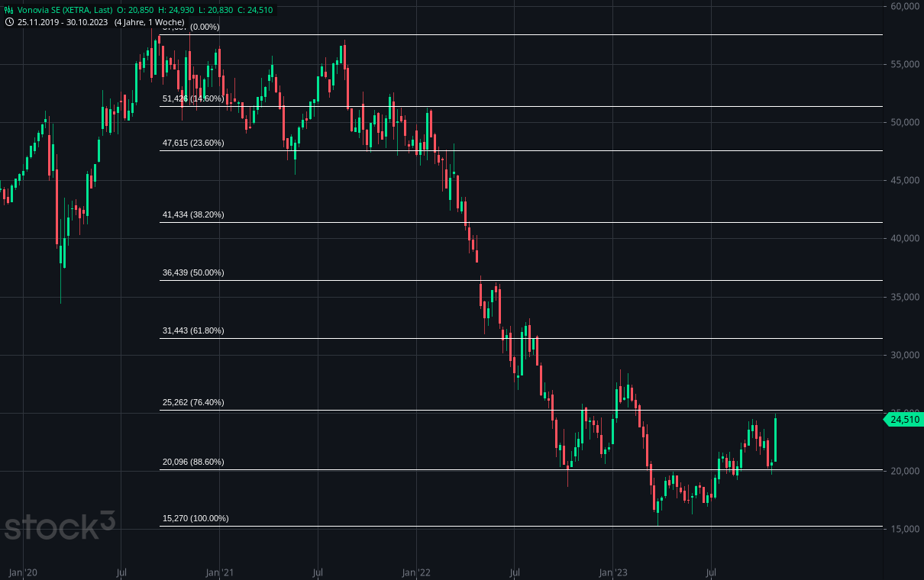Select the 36,439 (50.00%) Fibonacci label
The width and height of the screenshot is (924, 580).
(x=193, y=273)
